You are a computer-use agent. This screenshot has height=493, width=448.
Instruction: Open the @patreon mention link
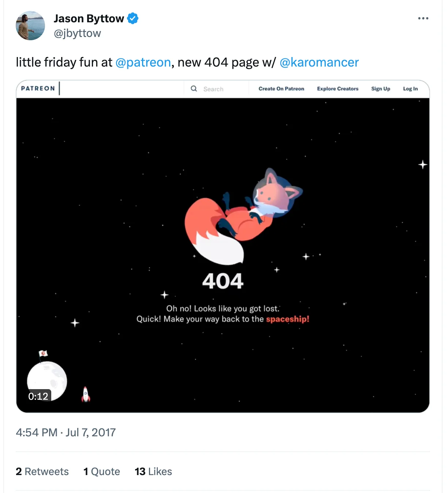(143, 62)
